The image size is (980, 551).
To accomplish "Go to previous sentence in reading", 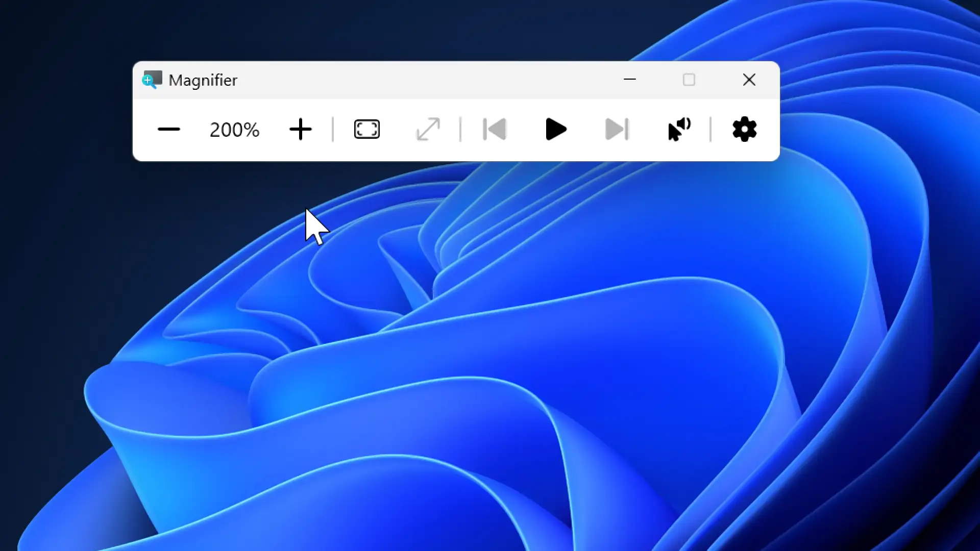I will 494,130.
